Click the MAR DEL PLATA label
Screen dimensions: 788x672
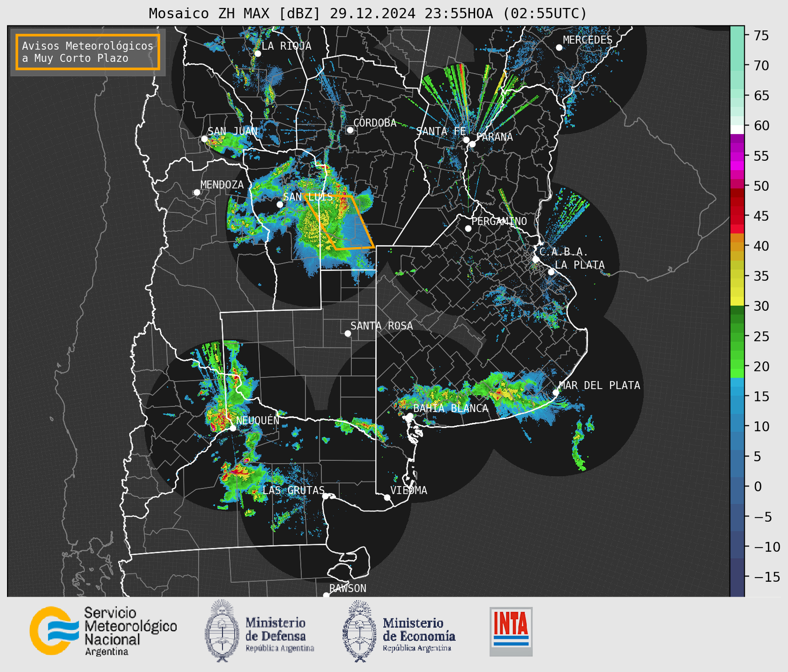click(600, 386)
